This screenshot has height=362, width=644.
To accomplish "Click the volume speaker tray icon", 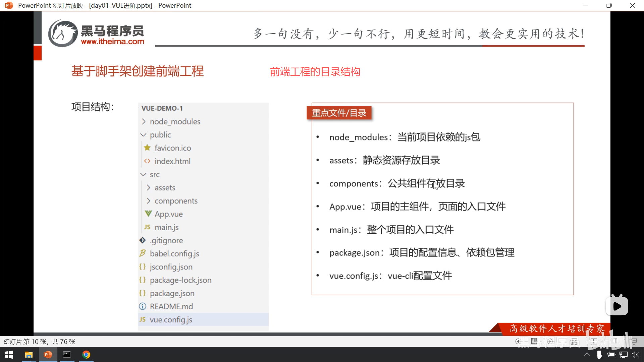I will (635, 355).
